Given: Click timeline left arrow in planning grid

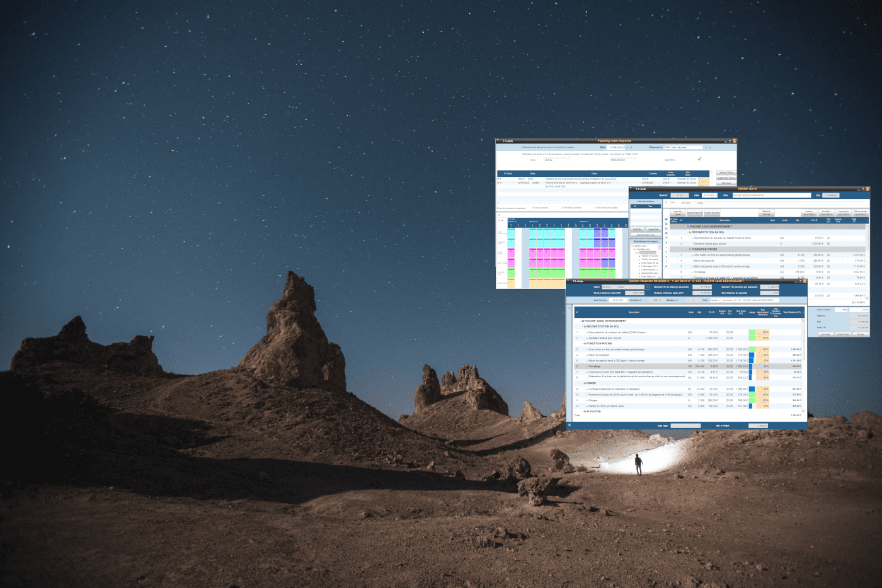Looking at the screenshot, I should tap(499, 220).
